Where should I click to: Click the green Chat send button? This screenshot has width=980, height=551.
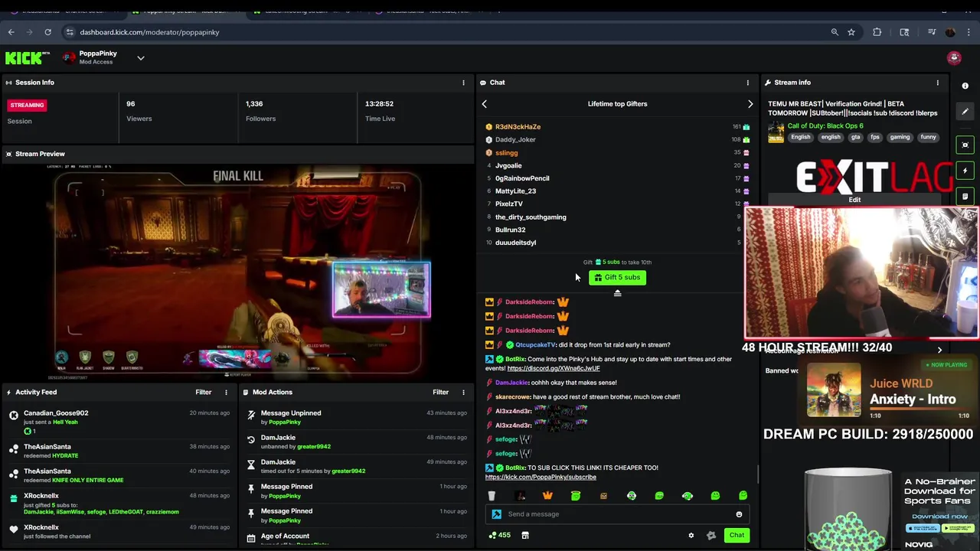(x=737, y=536)
